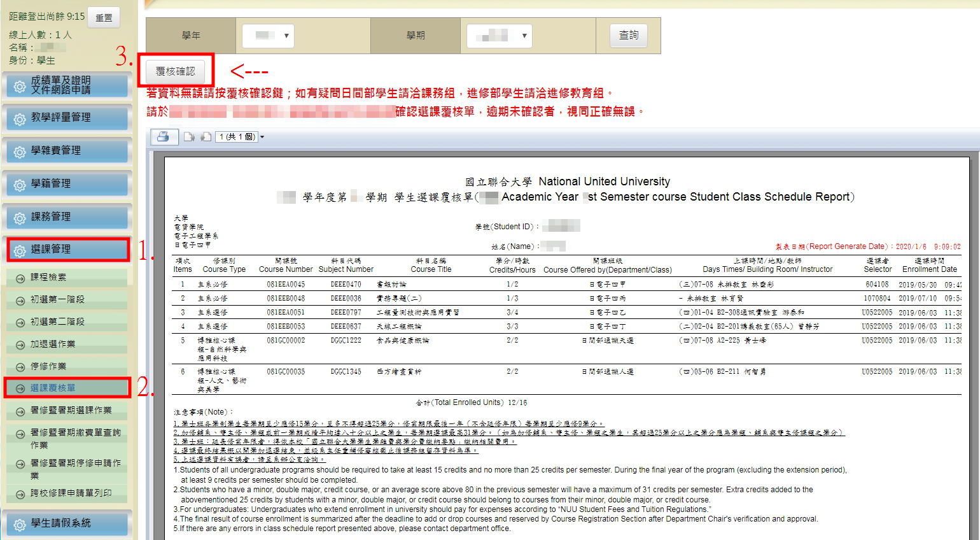Click arrow icon next to 課程檢索
The height and width of the screenshot is (540, 980).
click(20, 278)
